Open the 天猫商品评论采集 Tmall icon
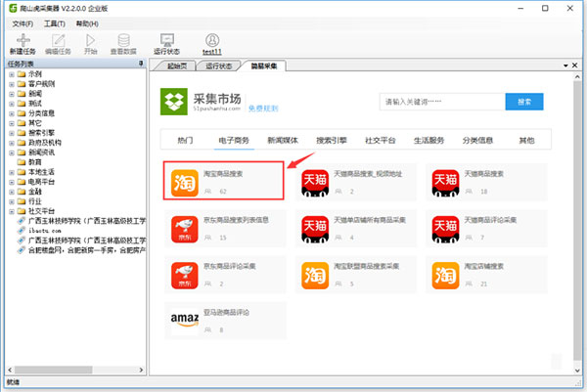This screenshot has height=392, width=587. [445, 229]
